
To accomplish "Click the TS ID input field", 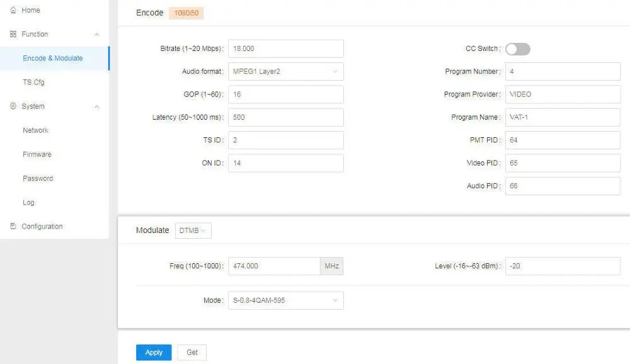I will click(x=285, y=140).
